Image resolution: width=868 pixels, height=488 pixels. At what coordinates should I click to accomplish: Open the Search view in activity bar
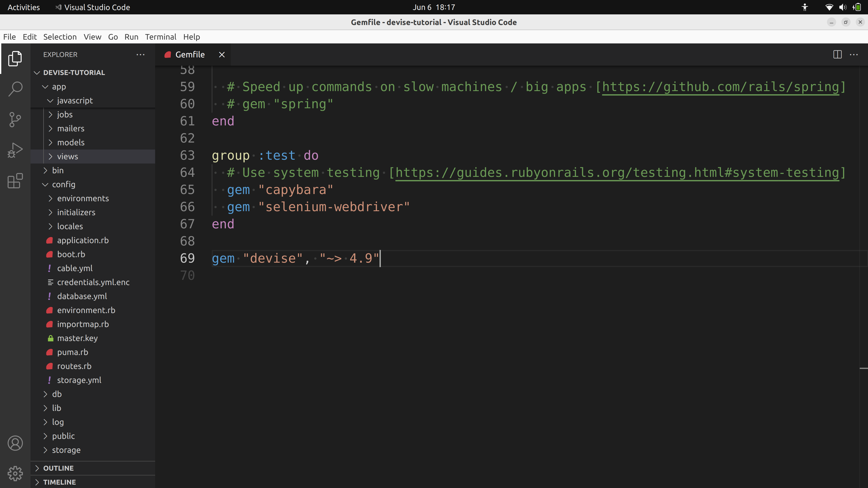pos(15,89)
